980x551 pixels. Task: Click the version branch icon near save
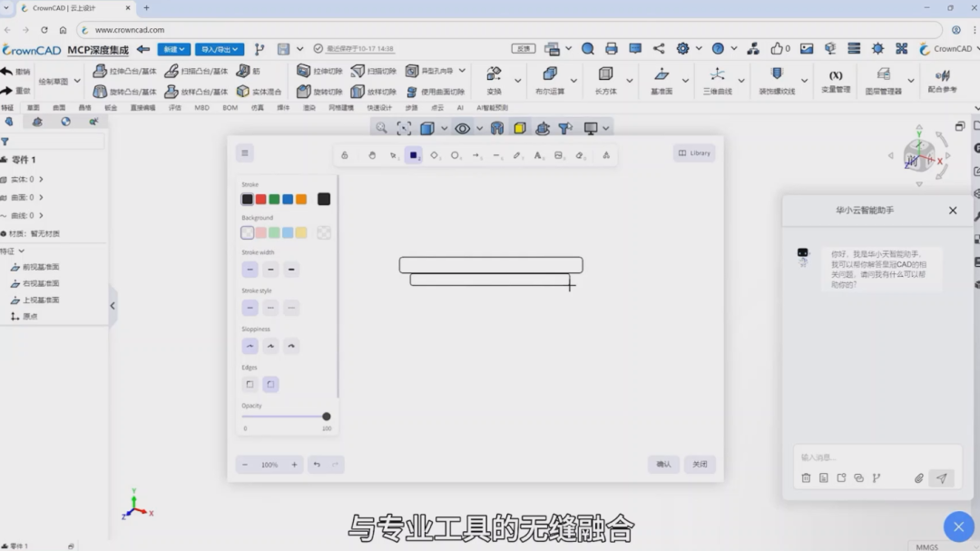260,49
